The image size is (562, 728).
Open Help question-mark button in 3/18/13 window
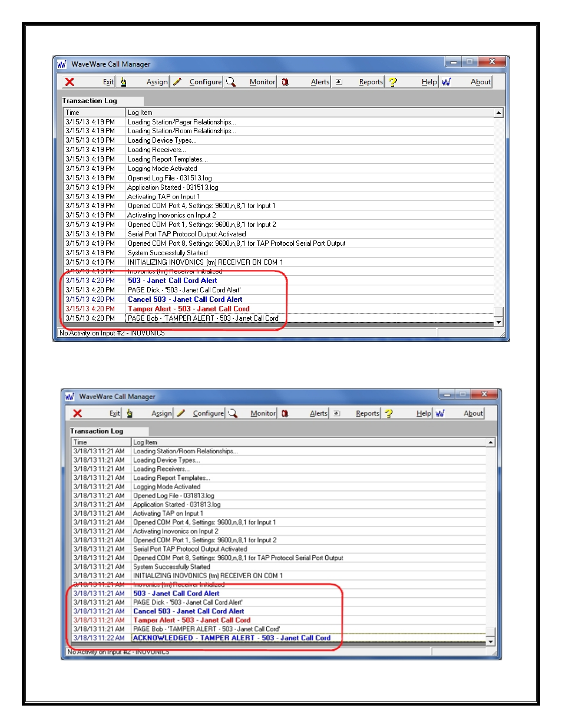(x=408, y=413)
